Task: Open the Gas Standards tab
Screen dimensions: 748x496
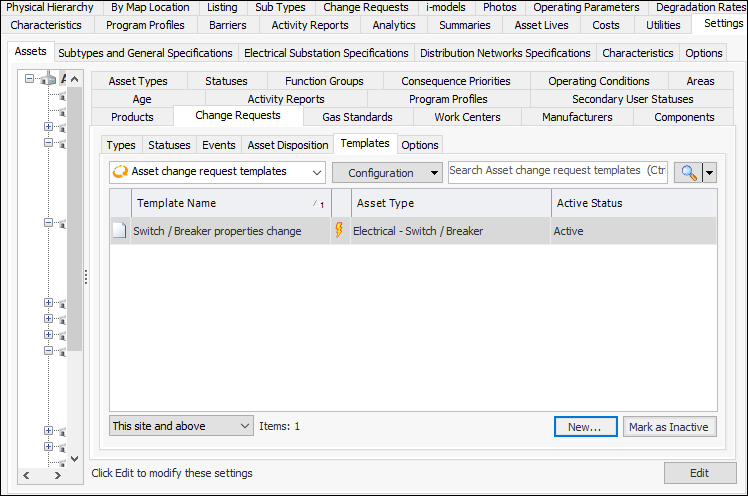Action: [x=357, y=117]
